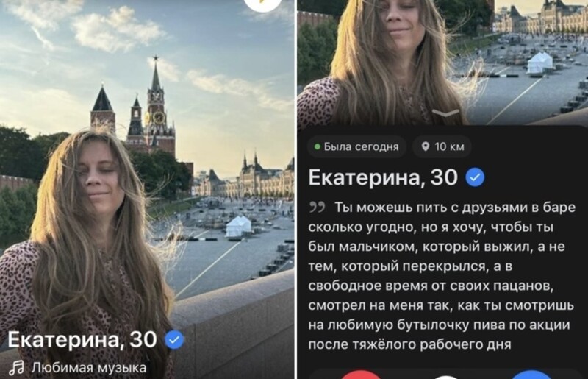
Task: Open the cropped photo above details panel
Action: tap(442, 62)
